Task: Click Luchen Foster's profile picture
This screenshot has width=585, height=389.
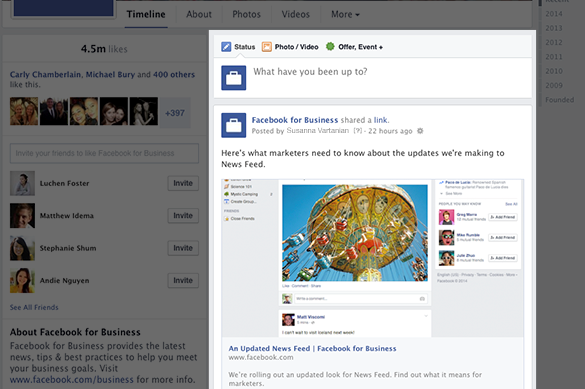Action: click(x=22, y=183)
